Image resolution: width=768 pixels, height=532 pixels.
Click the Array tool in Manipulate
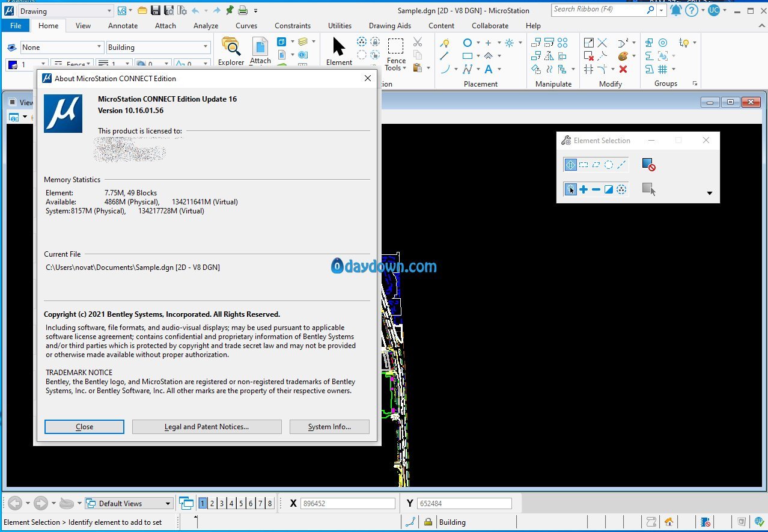pyautogui.click(x=562, y=43)
